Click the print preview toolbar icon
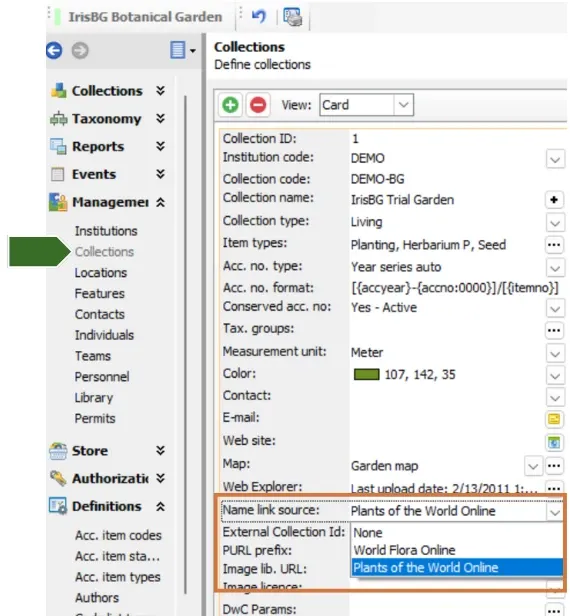570x616 pixels. (x=293, y=17)
